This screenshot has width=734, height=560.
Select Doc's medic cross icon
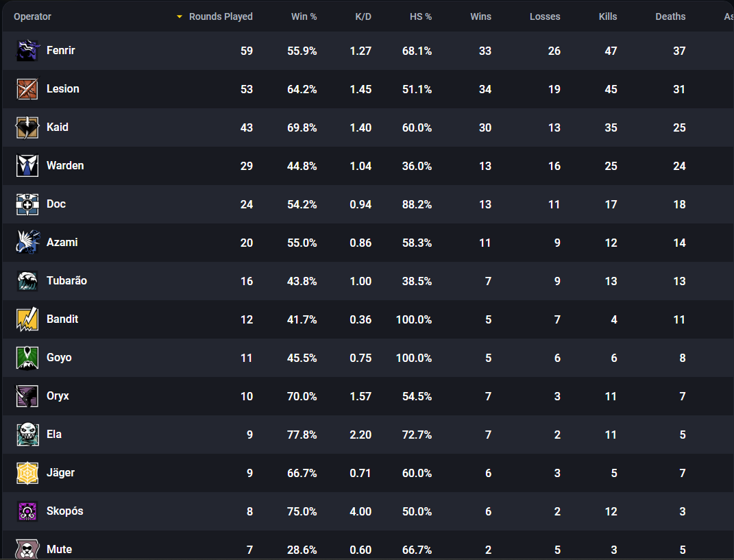pos(27,204)
